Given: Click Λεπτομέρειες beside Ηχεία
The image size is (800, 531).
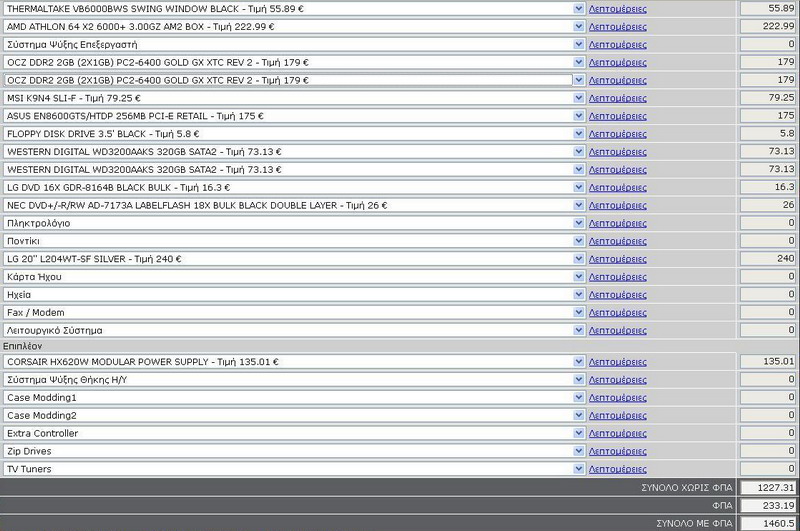Looking at the screenshot, I should tap(617, 294).
